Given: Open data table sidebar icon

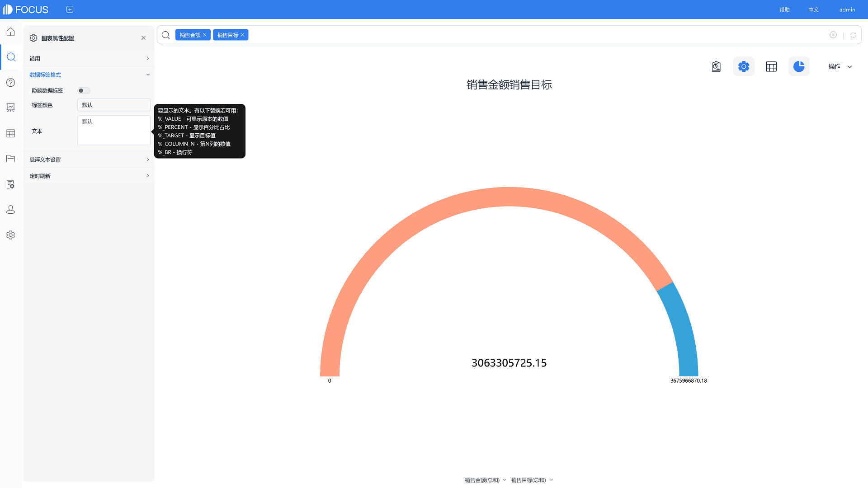Looking at the screenshot, I should (x=11, y=133).
